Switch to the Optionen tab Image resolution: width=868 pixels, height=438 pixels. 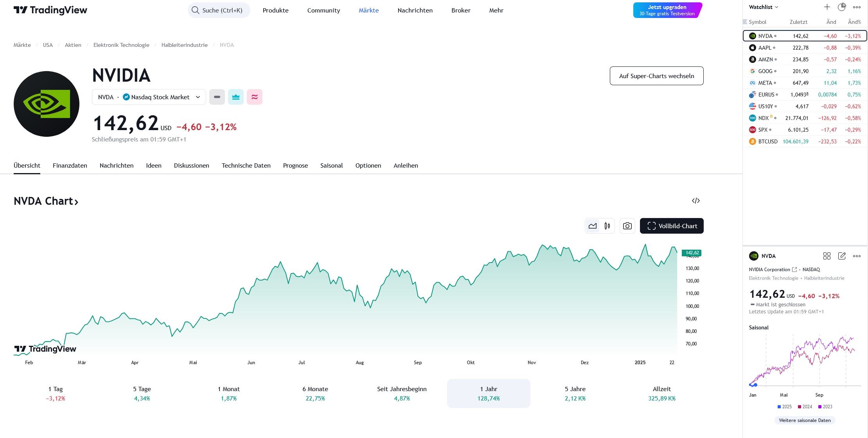click(368, 165)
